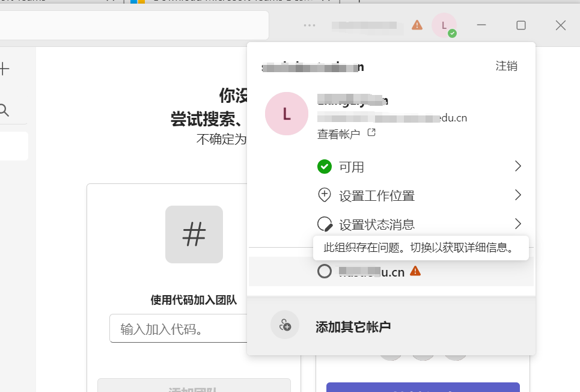Select the organization radio button ending in u.cn

tap(325, 271)
